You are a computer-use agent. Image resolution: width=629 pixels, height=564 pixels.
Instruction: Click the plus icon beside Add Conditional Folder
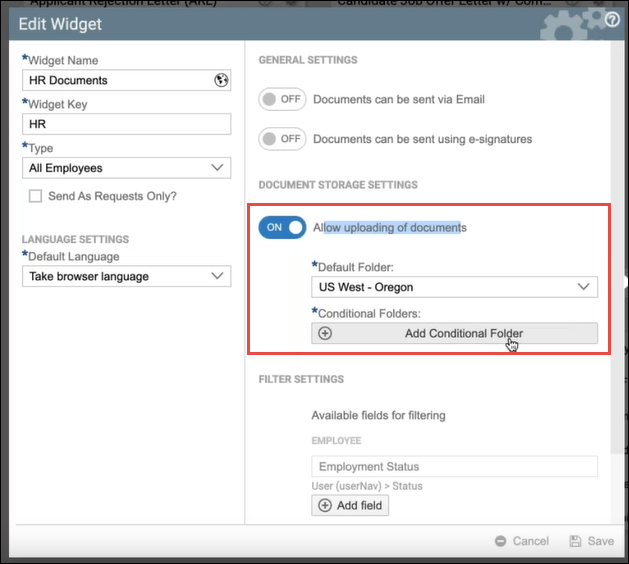(x=324, y=334)
